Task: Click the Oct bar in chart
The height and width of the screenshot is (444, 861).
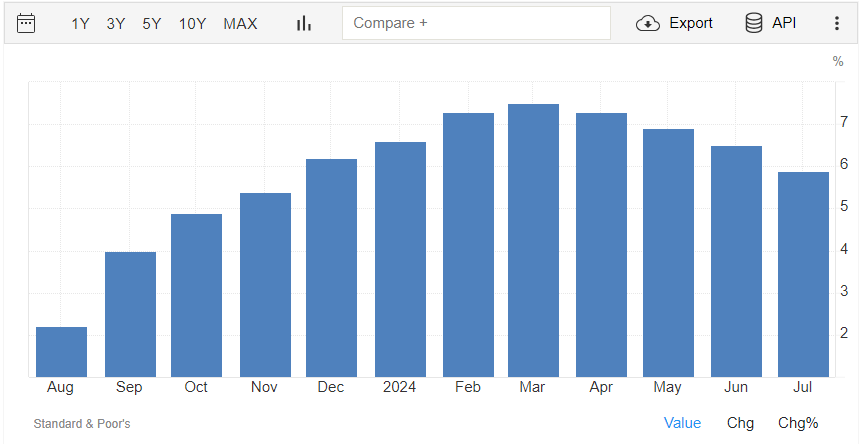Action: tap(197, 295)
